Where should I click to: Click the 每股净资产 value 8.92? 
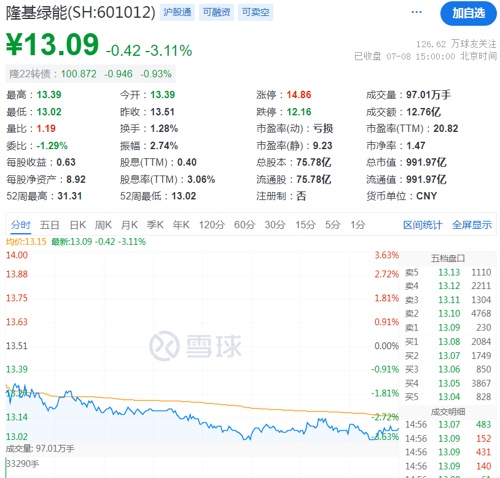(76, 180)
